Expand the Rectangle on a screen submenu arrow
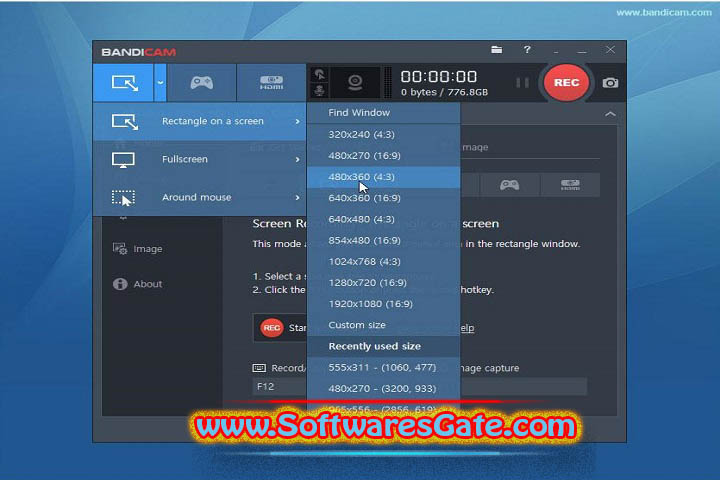 point(298,121)
